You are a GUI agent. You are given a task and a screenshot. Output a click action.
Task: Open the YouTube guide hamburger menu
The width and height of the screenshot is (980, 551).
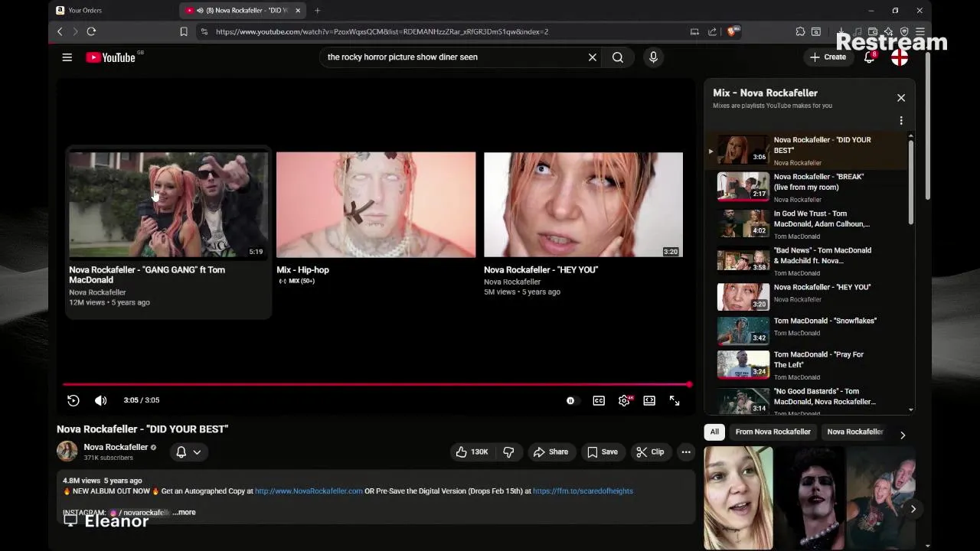coord(67,57)
